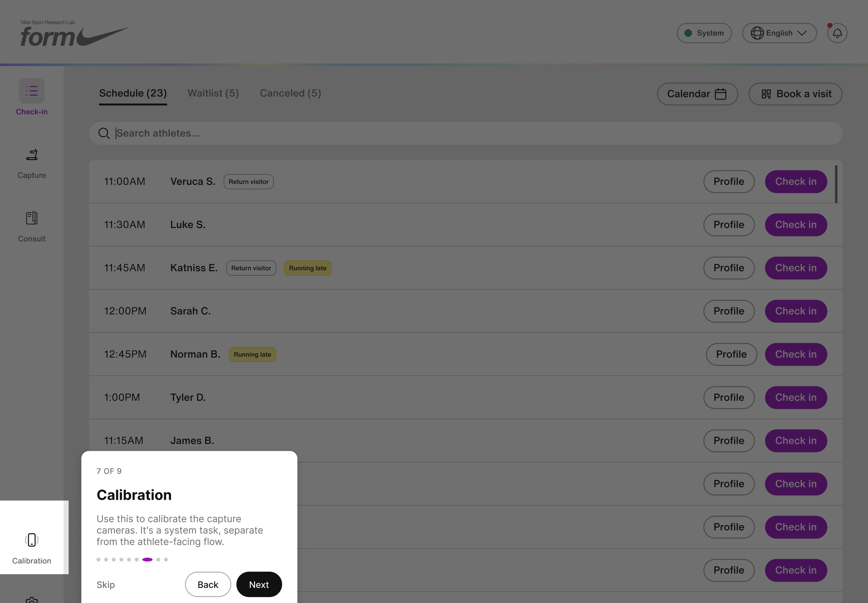The height and width of the screenshot is (603, 868).
Task: Check in Tyler D.
Action: 796,397
